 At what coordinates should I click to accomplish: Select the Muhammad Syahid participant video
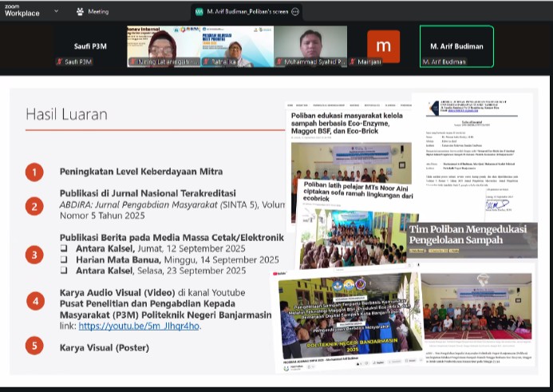(310, 46)
